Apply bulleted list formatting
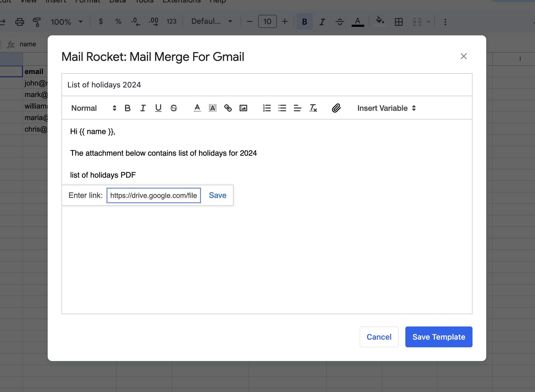Screen dimensions: 535x392 tap(282, 108)
